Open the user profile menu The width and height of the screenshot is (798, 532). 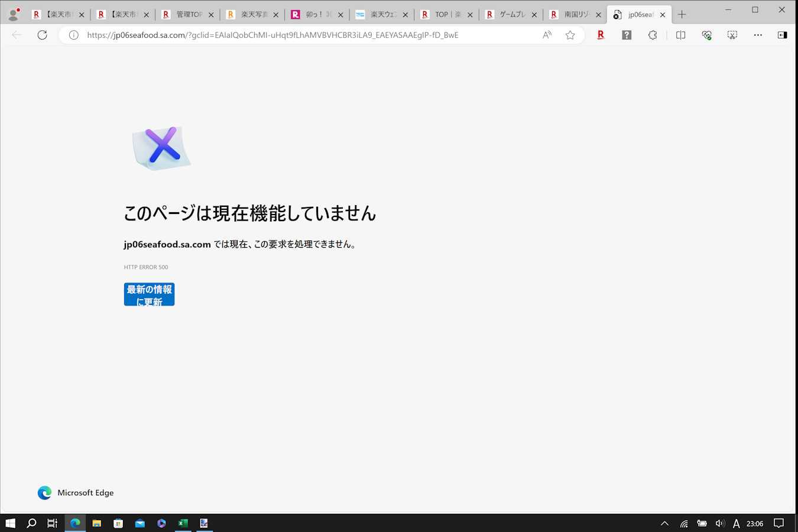[x=13, y=14]
